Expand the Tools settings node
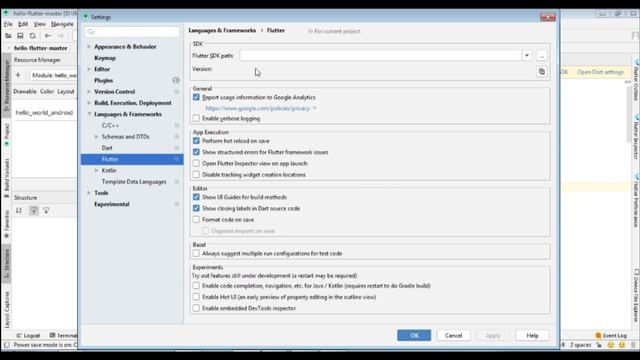This screenshot has height=360, width=640. pos(89,193)
